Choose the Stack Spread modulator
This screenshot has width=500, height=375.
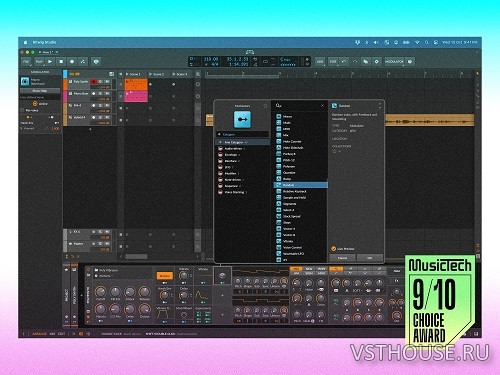[x=300, y=216]
